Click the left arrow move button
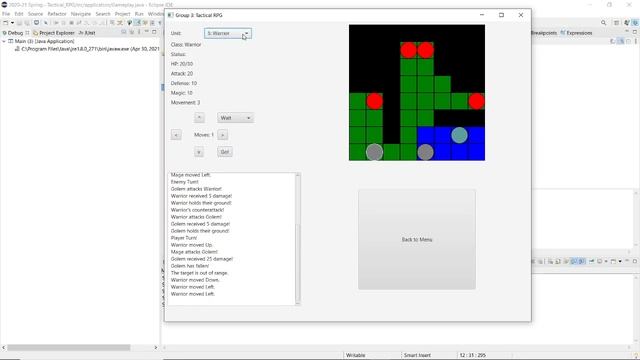Image resolution: width=640 pixels, height=360 pixels. point(176,135)
